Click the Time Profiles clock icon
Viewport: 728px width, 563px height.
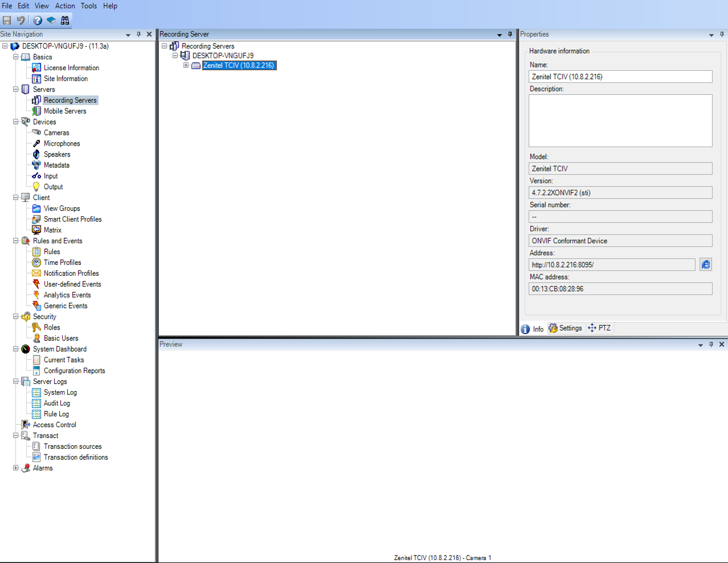point(37,263)
